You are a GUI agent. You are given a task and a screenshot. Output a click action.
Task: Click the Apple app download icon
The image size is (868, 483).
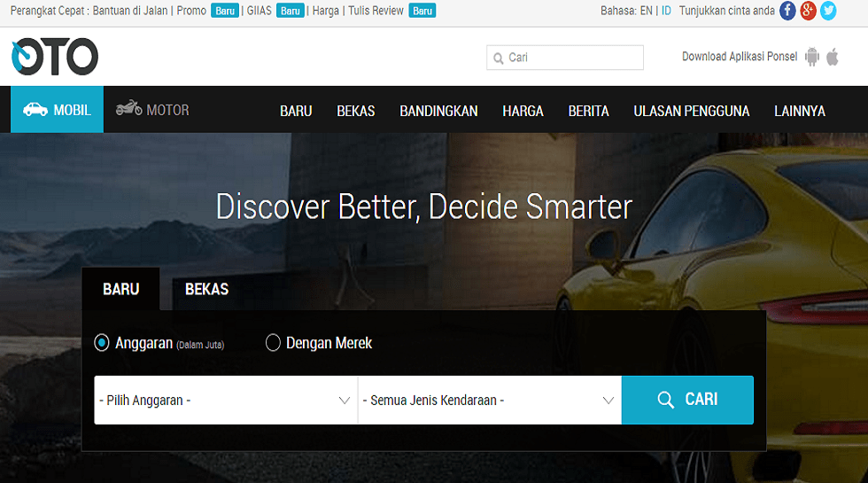tap(833, 57)
